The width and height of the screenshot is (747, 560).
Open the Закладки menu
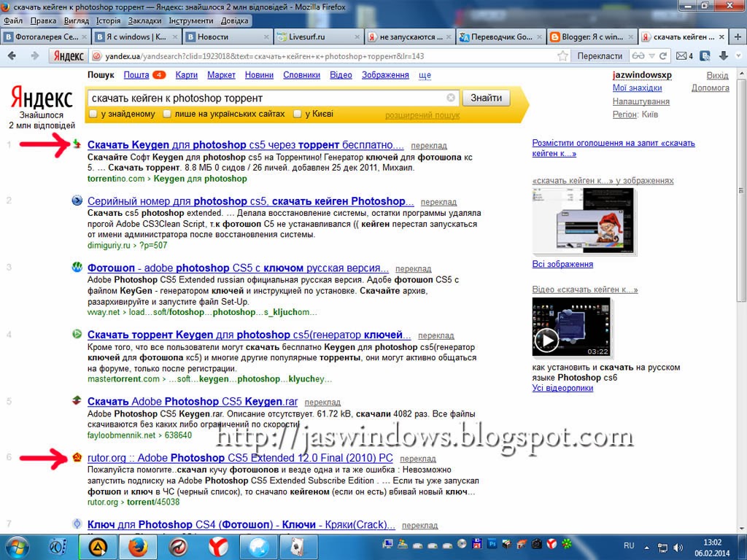point(145,20)
